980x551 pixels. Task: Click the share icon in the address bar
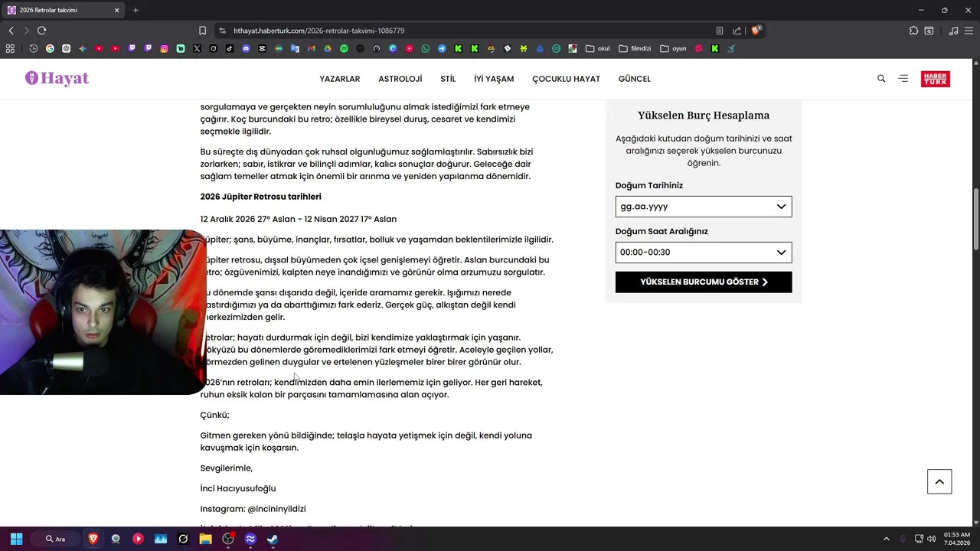pyautogui.click(x=737, y=31)
